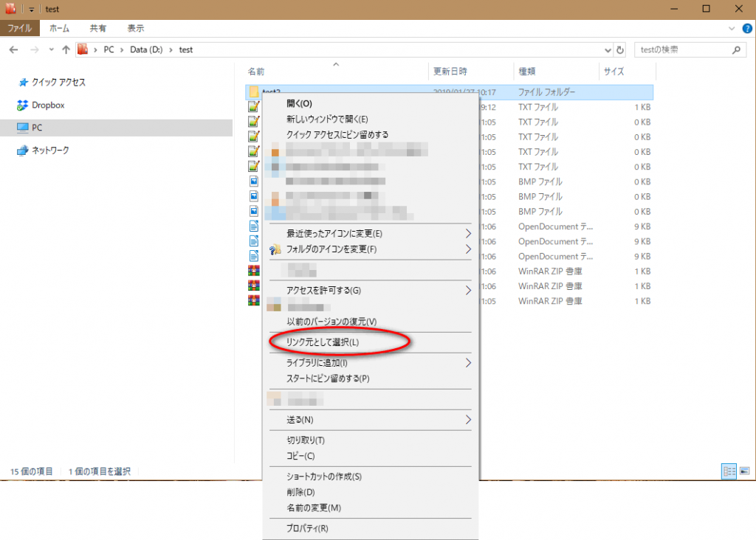Click the up-directory arrow icon
The image size is (756, 540).
pos(66,50)
